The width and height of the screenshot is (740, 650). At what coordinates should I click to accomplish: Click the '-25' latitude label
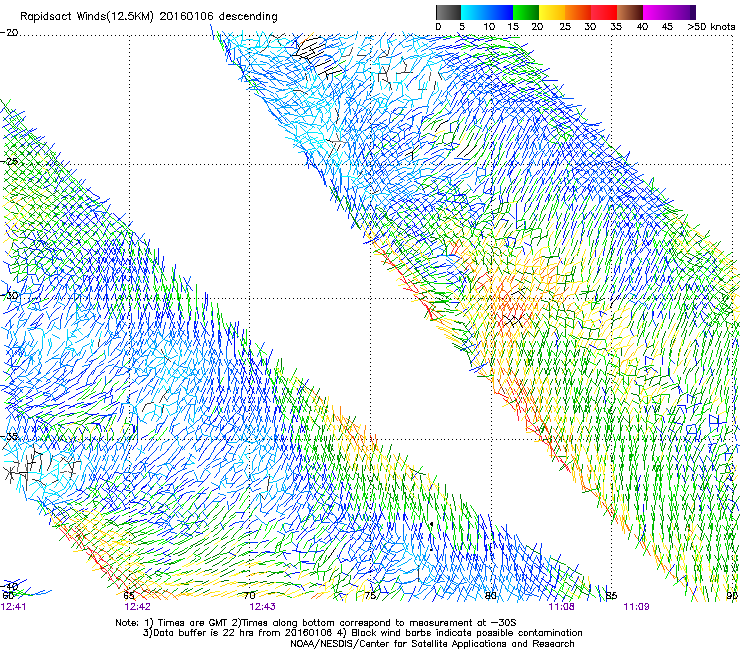9,161
